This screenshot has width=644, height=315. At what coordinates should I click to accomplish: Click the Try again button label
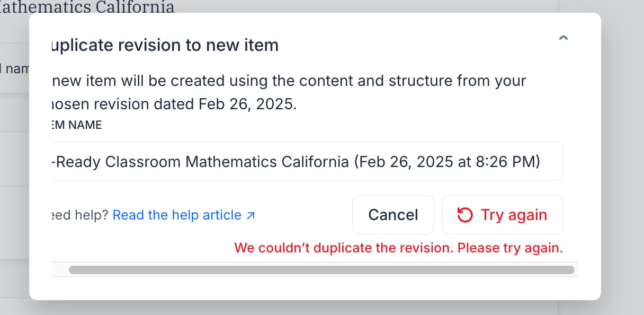point(514,215)
